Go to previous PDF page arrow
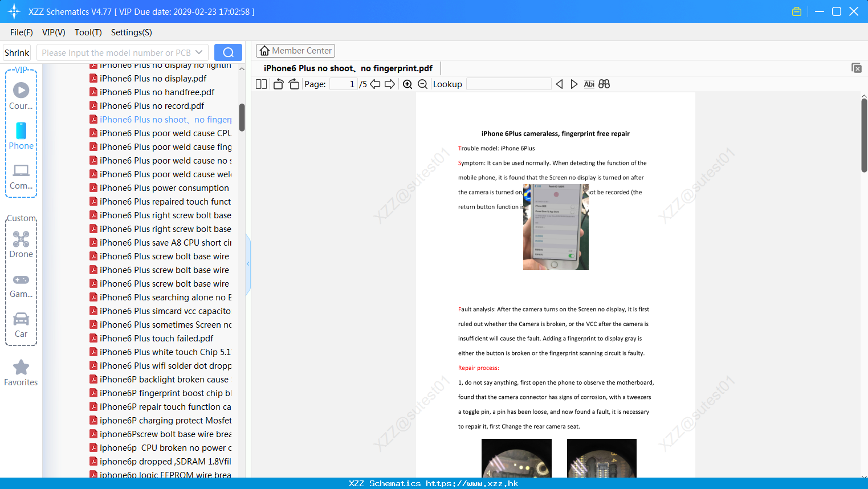This screenshot has height=489, width=868. tap(375, 84)
